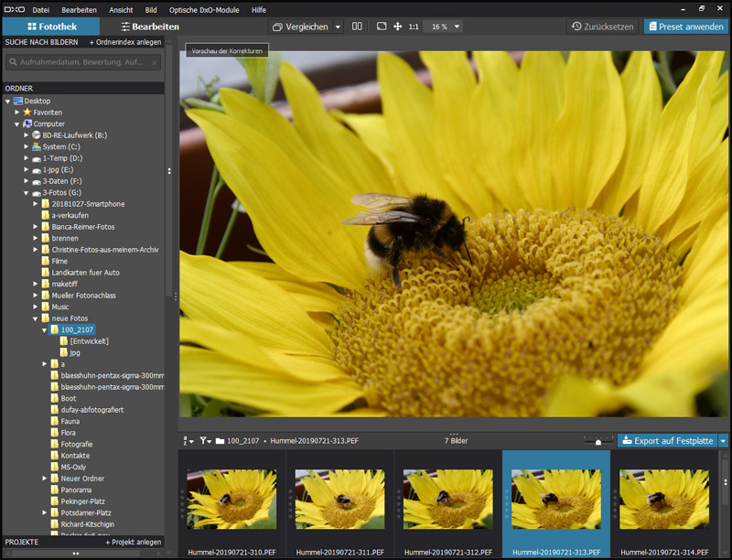The width and height of the screenshot is (732, 560).
Task: Click the Favoriten star in the folder tree
Action: pos(27,112)
